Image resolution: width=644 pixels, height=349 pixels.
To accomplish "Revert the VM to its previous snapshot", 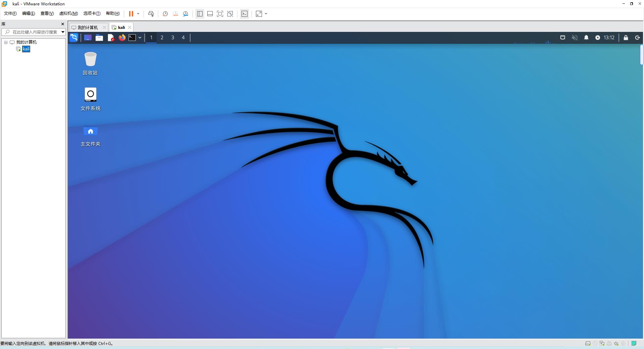I will click(175, 14).
